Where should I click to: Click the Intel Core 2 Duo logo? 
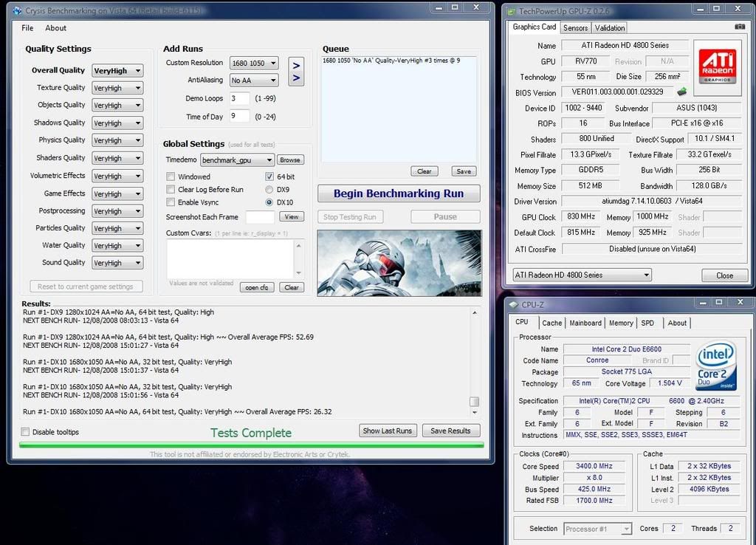[x=715, y=365]
